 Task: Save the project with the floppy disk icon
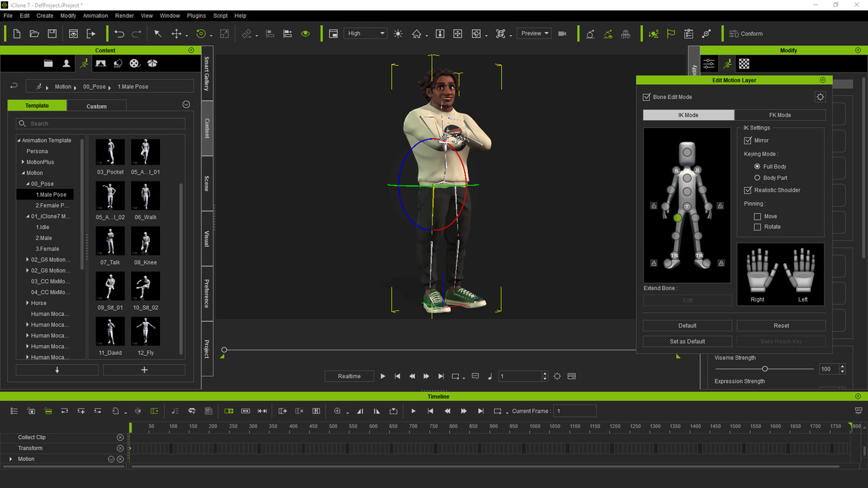point(52,34)
